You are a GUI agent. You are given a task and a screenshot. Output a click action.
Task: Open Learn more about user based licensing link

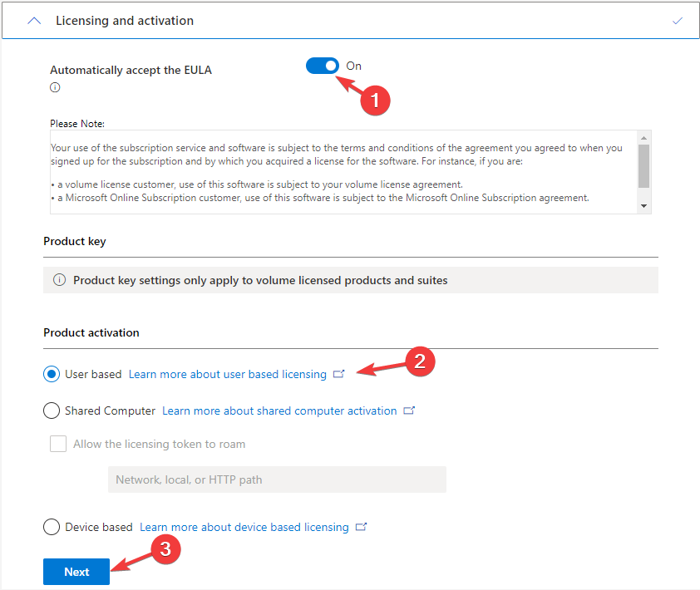click(228, 374)
